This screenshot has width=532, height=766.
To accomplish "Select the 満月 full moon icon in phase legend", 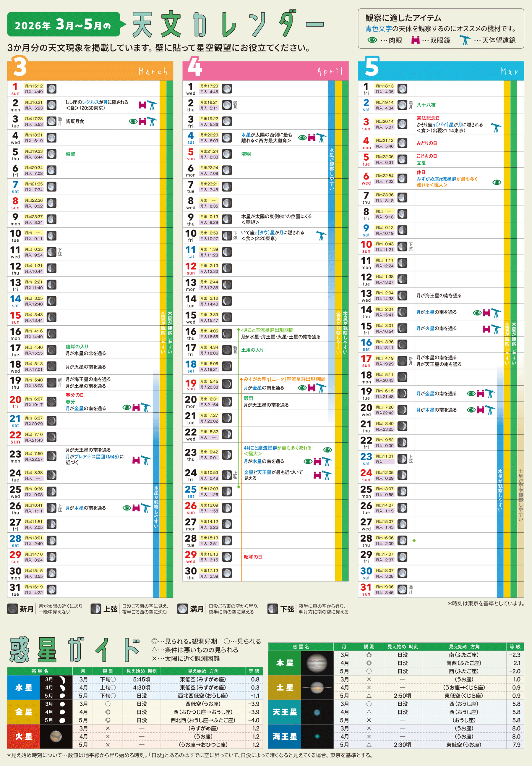I will click(x=182, y=609).
